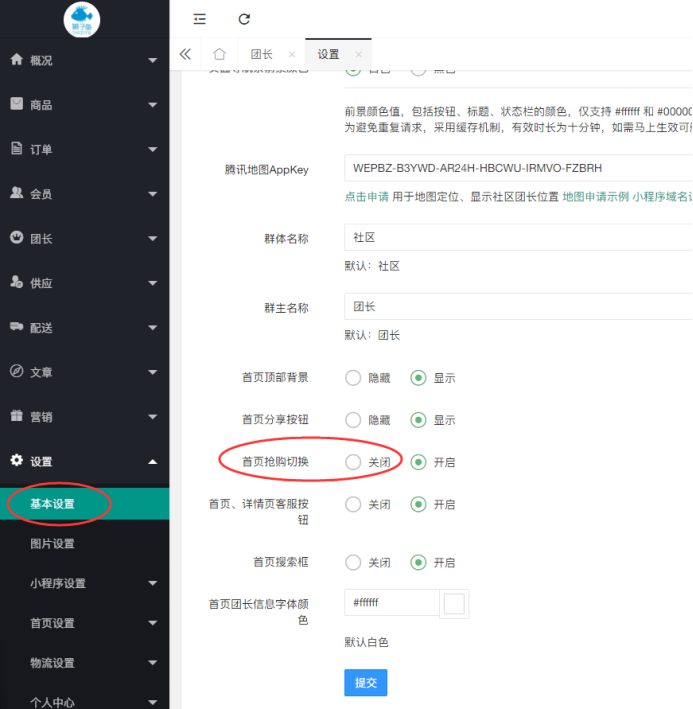693x709 pixels.
Task: Click the sidebar collapse menu icon
Action: 200,19
